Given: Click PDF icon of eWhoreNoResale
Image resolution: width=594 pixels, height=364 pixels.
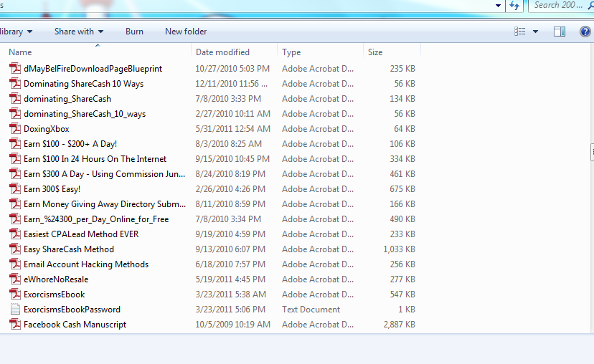Looking at the screenshot, I should [15, 279].
